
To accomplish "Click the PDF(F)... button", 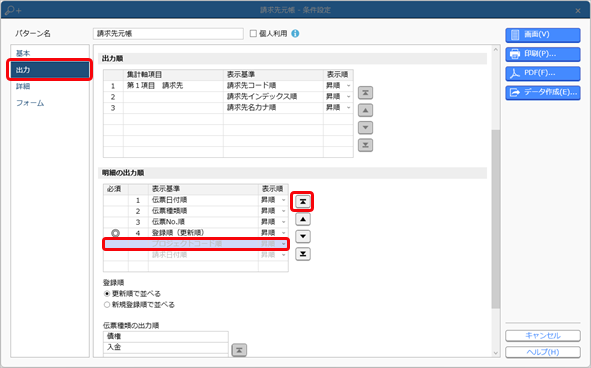I will [543, 73].
